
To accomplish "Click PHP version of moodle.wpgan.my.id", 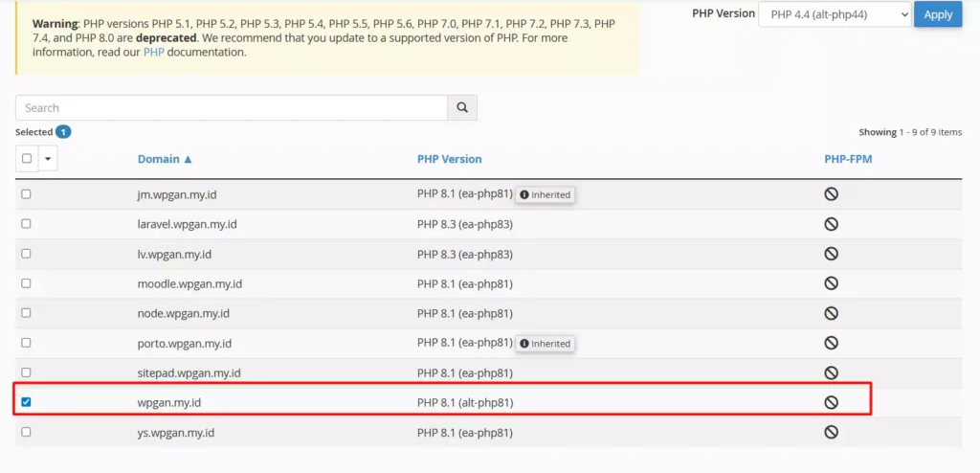I will [x=465, y=284].
